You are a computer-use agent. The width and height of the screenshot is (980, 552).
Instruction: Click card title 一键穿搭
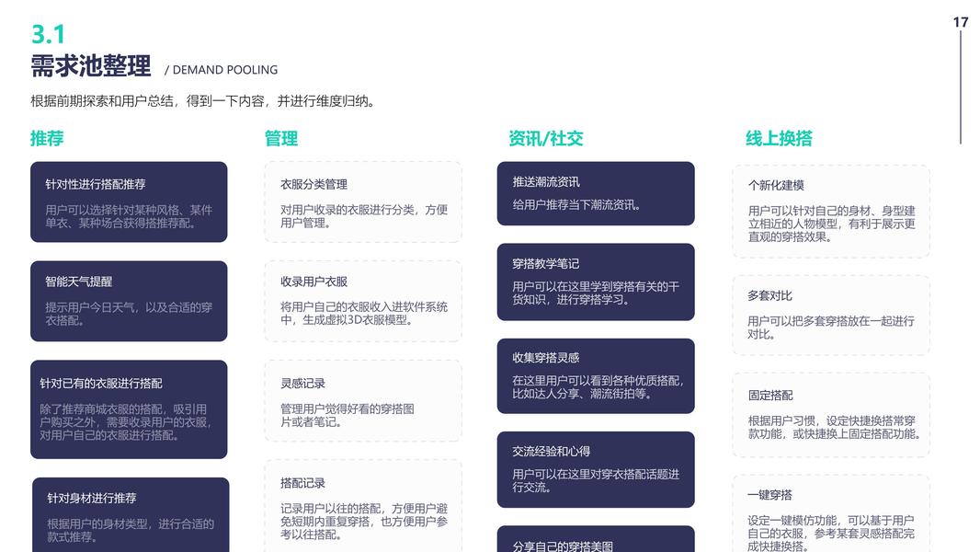[770, 495]
